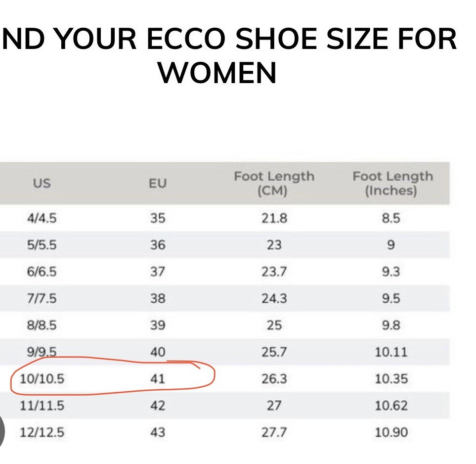
Task: Click the circled 10/10.5 US size
Action: 42,379
